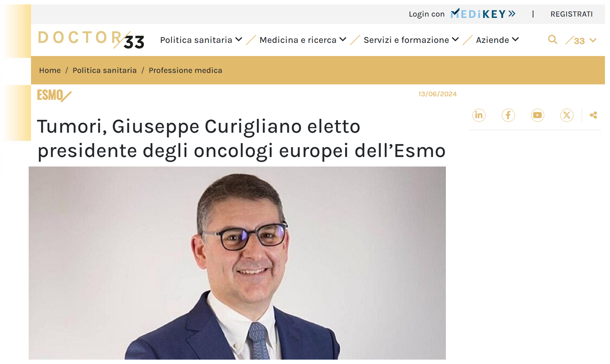This screenshot has width=610, height=364.
Task: Open the generic share icon
Action: coord(593,115)
